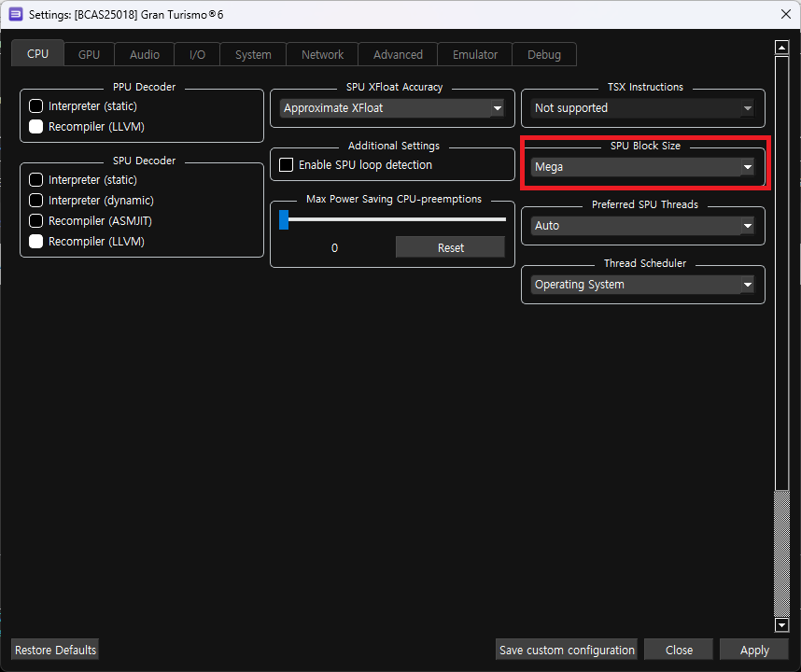Close the Settings window with X
801x672 pixels.
click(x=786, y=14)
